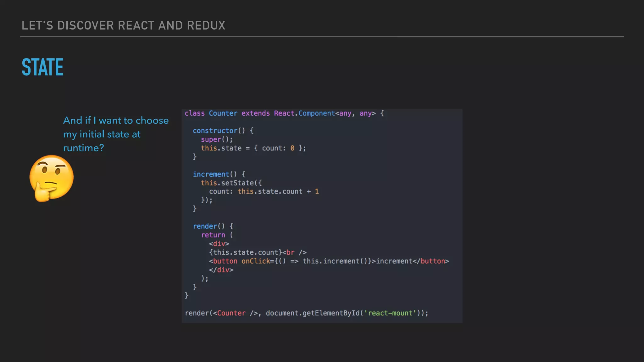This screenshot has height=362, width=644.
Task: Click the text 'And if I want to choose'
Action: point(116,120)
